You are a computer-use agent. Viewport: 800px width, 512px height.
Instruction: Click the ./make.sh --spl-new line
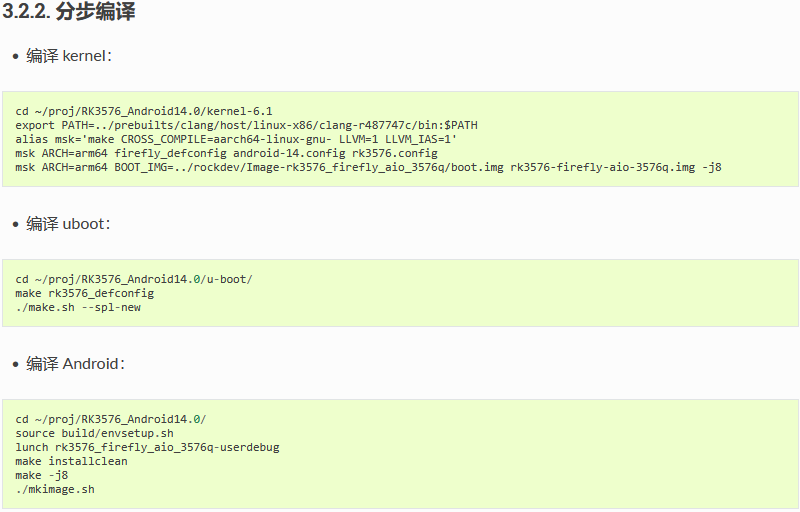pos(78,308)
